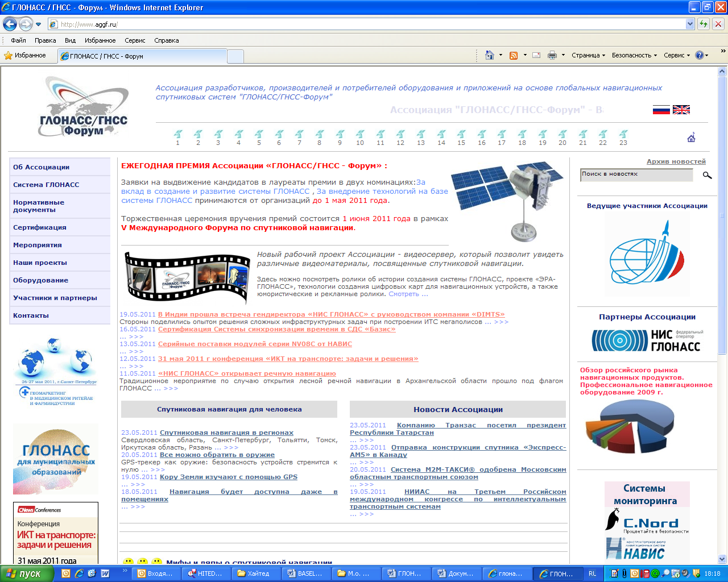Click the address bar with aggf.ru
728x582 pixels.
(x=366, y=24)
